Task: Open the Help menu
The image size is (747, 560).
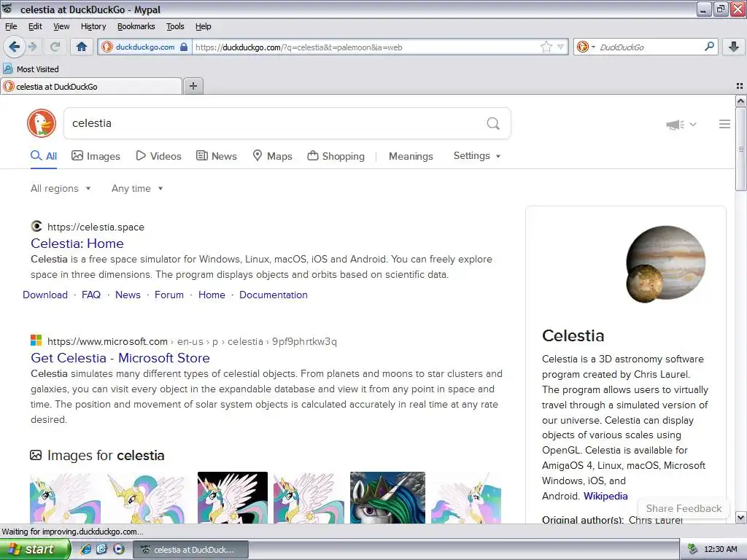Action: pos(204,26)
